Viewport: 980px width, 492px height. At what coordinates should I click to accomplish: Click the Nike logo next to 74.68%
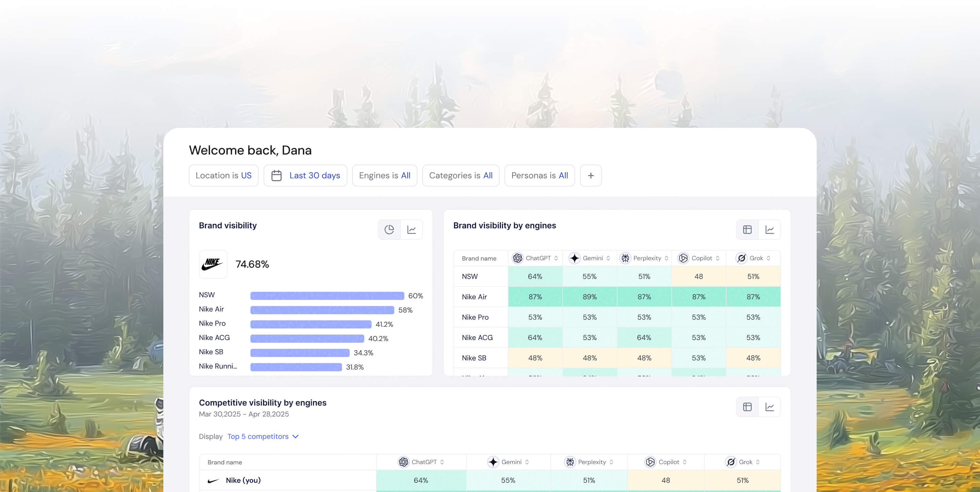pyautogui.click(x=213, y=264)
